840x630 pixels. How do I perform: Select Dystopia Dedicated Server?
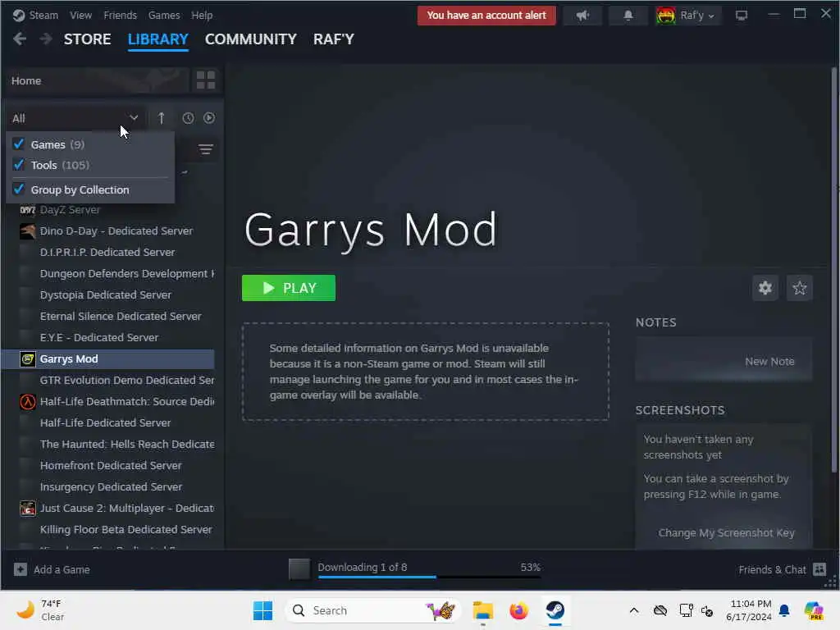click(107, 295)
